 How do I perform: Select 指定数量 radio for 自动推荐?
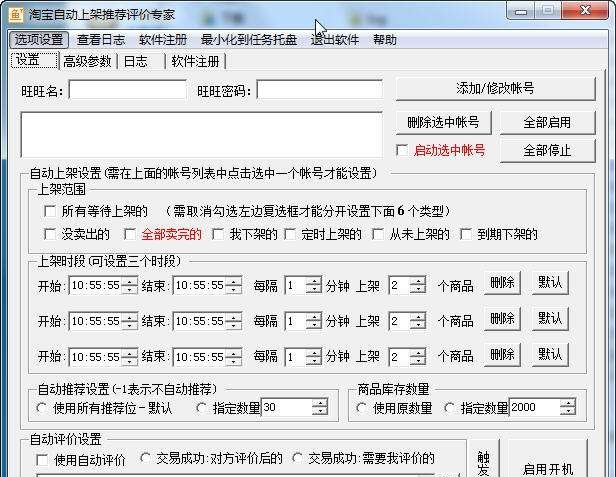(202, 408)
